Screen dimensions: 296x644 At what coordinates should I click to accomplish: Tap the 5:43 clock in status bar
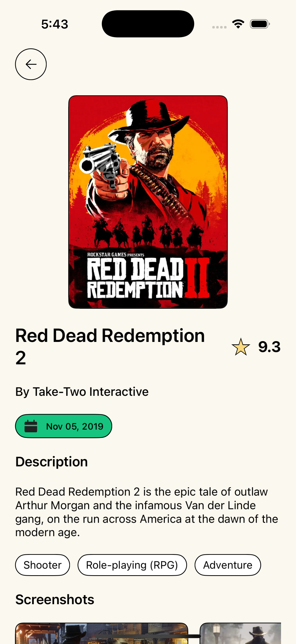[x=55, y=24]
